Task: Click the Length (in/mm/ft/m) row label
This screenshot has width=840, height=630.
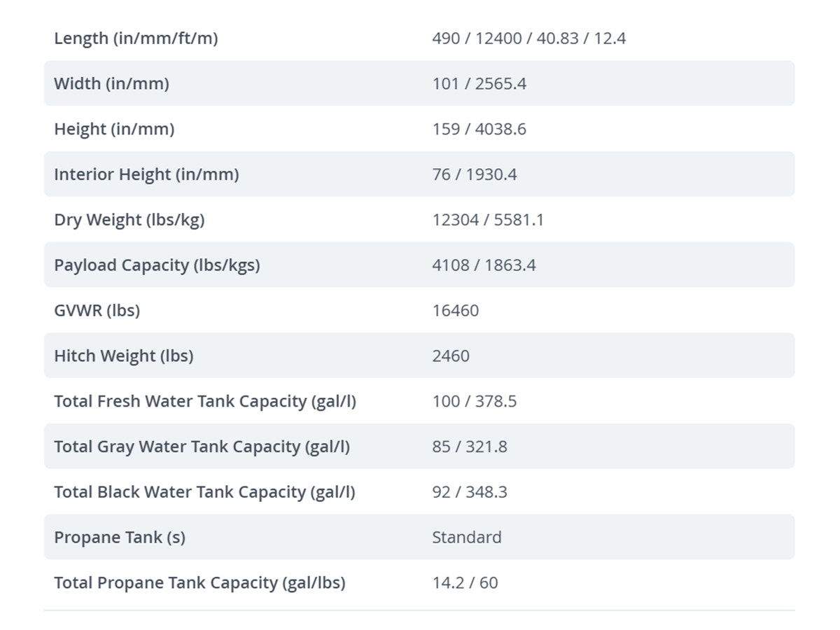Action: click(x=136, y=38)
